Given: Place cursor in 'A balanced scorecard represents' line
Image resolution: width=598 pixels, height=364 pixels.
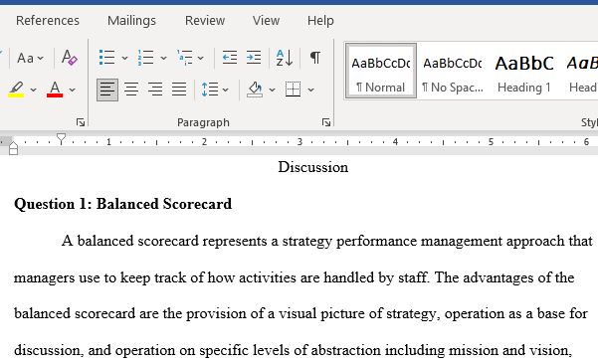Looking at the screenshot, I should tap(326, 241).
